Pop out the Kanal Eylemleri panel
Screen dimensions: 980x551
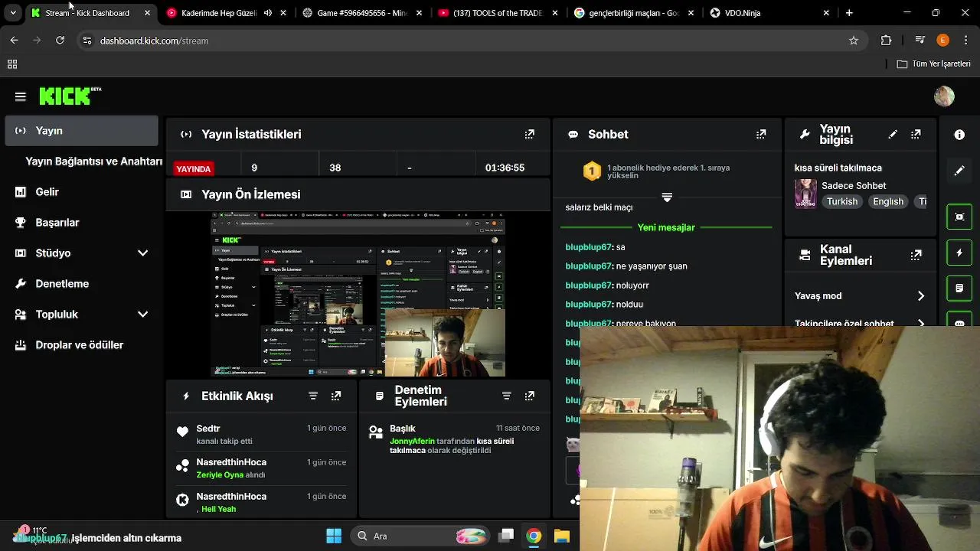916,255
